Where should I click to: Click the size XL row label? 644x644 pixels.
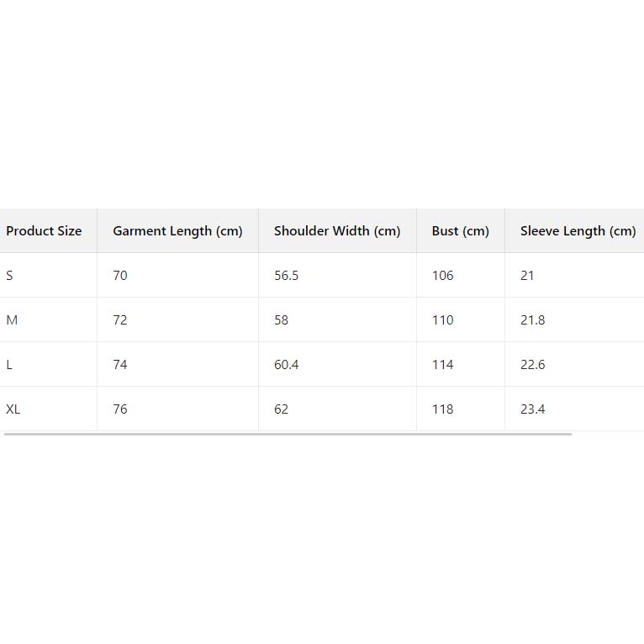(13, 409)
